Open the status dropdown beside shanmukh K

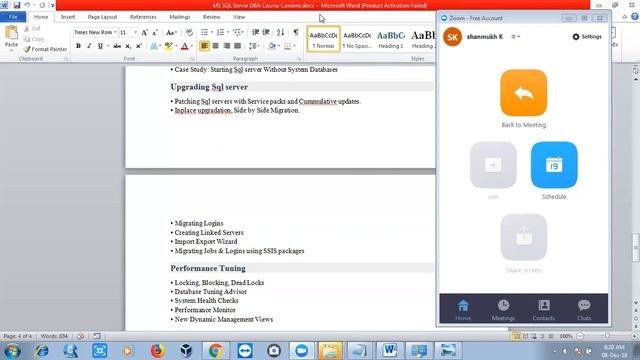click(x=516, y=37)
